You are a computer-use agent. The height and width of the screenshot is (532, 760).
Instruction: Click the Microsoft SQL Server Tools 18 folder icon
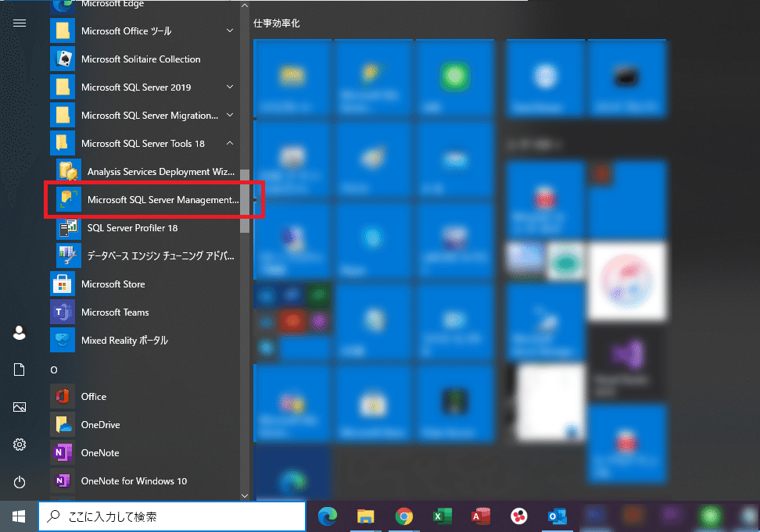63,143
